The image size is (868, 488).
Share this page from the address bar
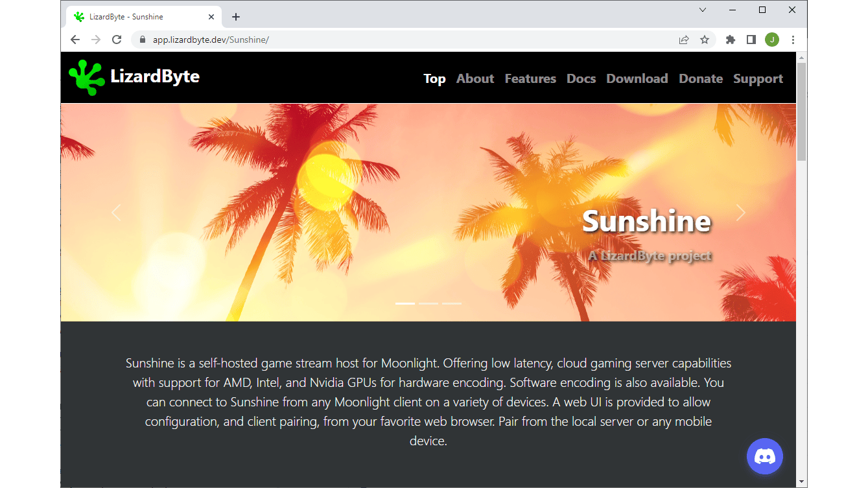tap(684, 40)
